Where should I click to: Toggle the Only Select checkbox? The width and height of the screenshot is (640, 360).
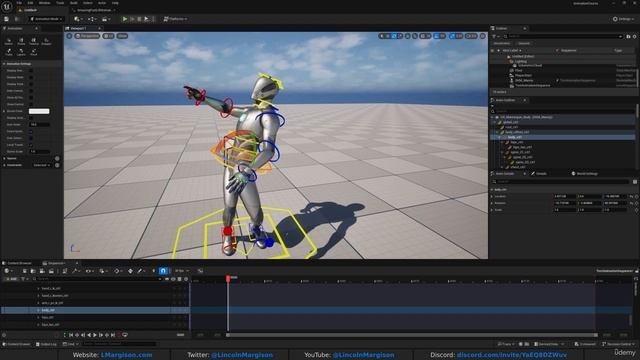click(x=31, y=138)
